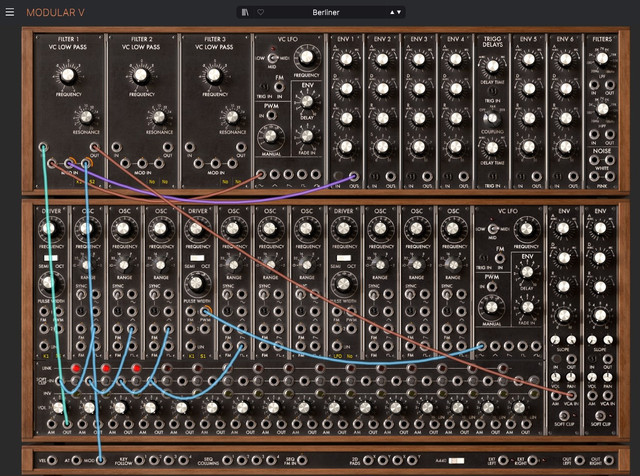Flip top VC LFO LOW/MID/MIDI switch

273,58
